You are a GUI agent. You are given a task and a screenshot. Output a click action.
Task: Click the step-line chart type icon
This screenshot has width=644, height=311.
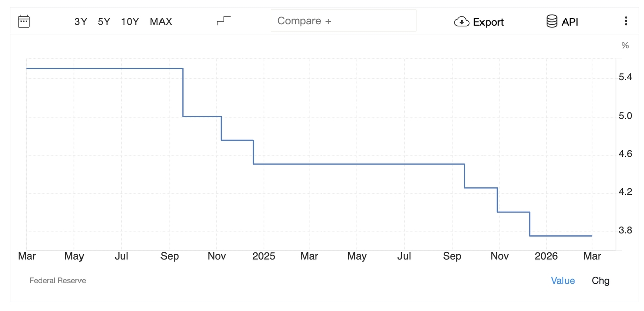tap(224, 21)
